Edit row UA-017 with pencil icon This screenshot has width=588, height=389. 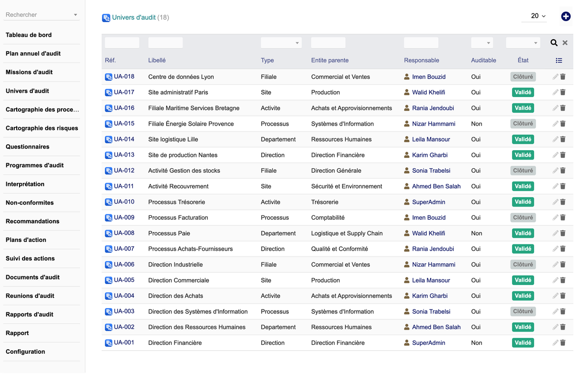[555, 92]
